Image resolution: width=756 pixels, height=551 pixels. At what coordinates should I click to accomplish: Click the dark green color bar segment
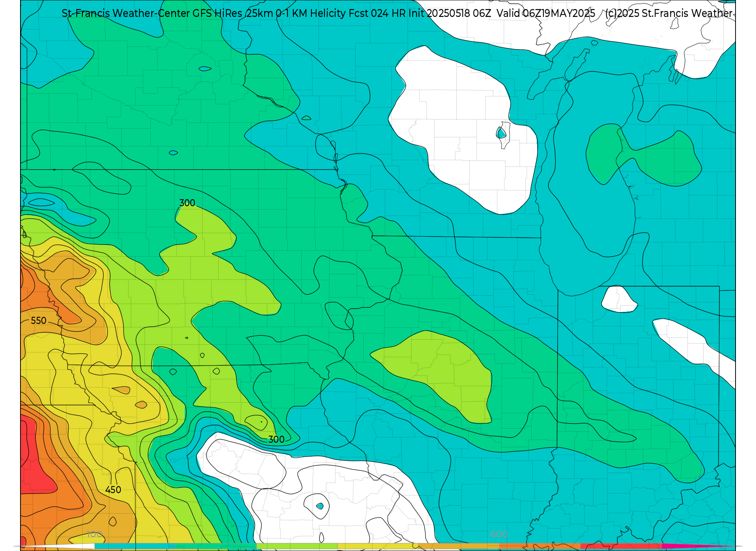click(x=216, y=546)
